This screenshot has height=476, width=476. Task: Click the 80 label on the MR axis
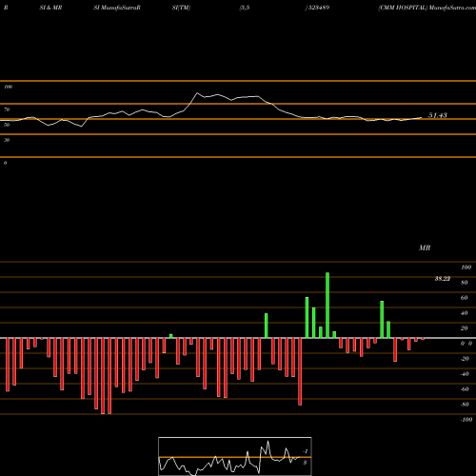[x=465, y=283]
